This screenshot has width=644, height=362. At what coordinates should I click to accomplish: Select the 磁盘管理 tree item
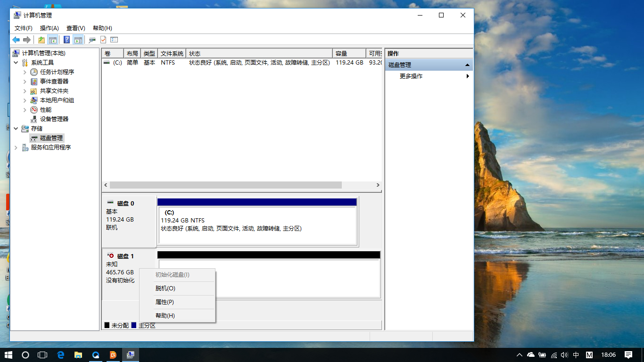point(47,138)
